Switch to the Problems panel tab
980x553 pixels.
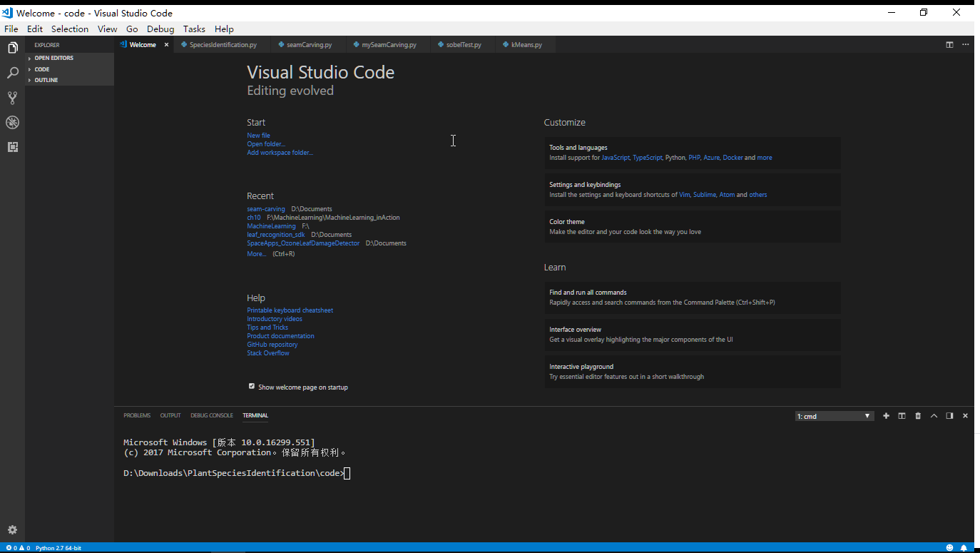point(137,415)
